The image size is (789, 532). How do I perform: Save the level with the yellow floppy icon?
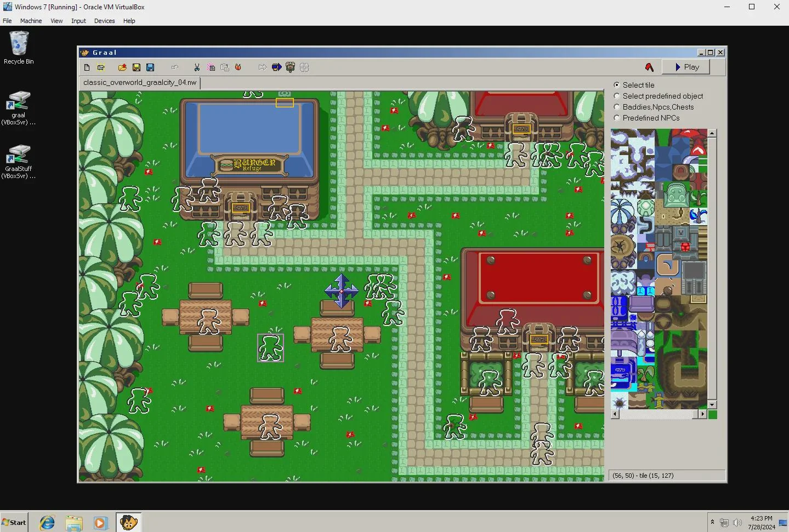136,67
